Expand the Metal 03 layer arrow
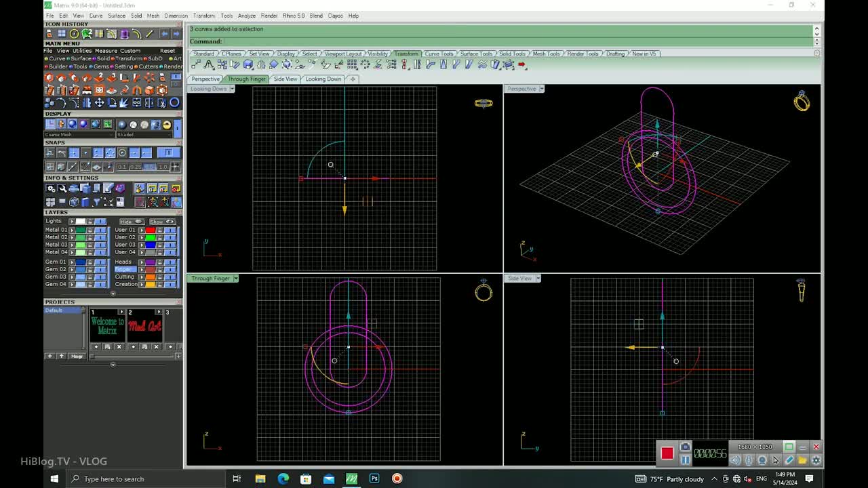The width and height of the screenshot is (868, 488). [72, 245]
